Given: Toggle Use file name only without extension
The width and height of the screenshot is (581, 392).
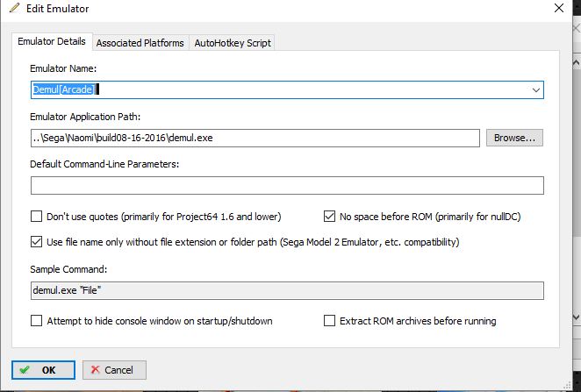Looking at the screenshot, I should [x=37, y=242].
